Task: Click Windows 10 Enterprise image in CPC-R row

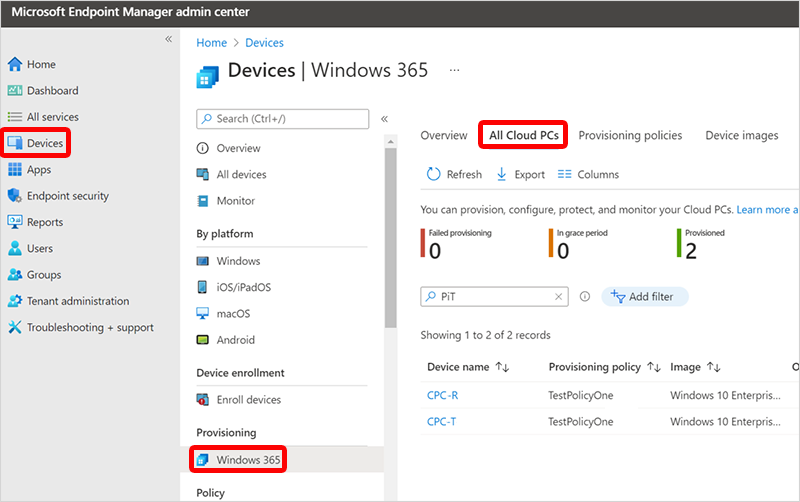Action: tap(725, 395)
